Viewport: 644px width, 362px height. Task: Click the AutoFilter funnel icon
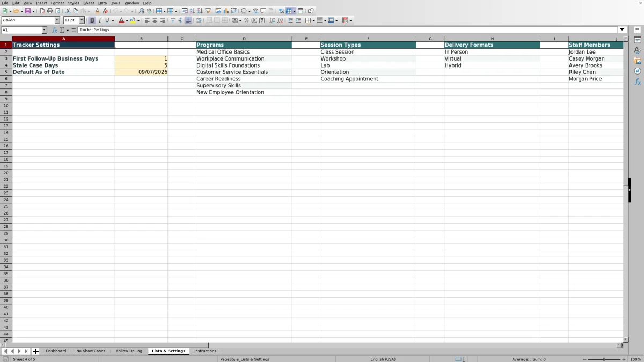pos(208,11)
